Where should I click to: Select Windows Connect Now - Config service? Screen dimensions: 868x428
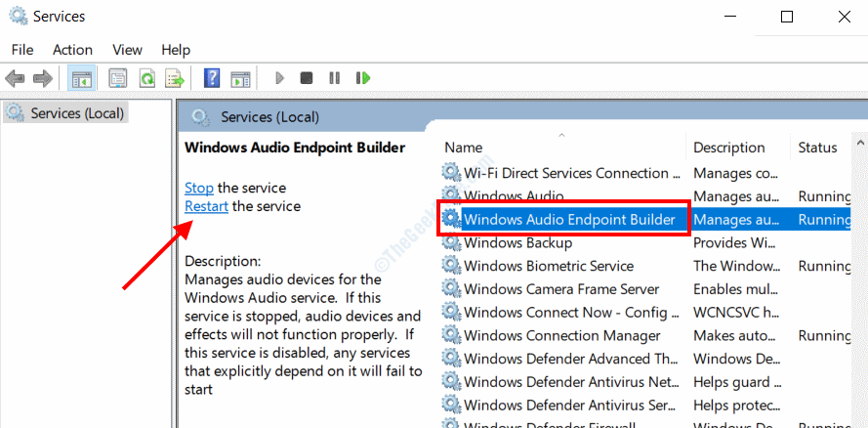point(572,313)
